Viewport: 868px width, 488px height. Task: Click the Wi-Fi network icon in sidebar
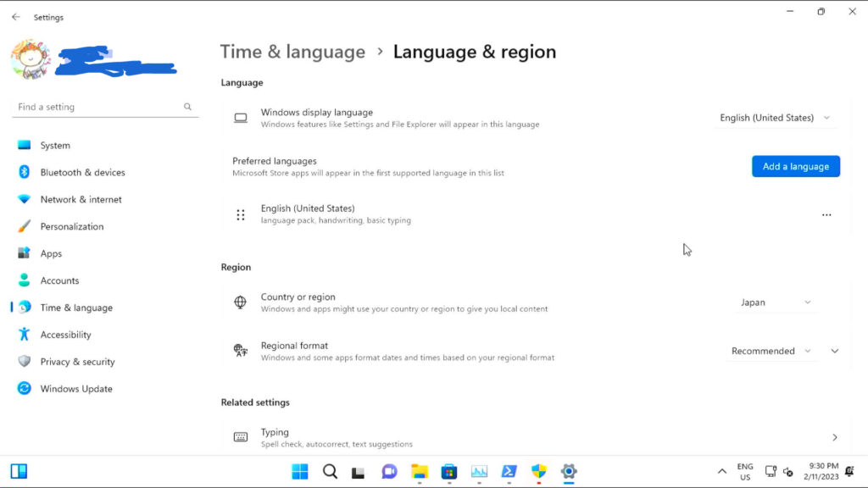pos(24,199)
